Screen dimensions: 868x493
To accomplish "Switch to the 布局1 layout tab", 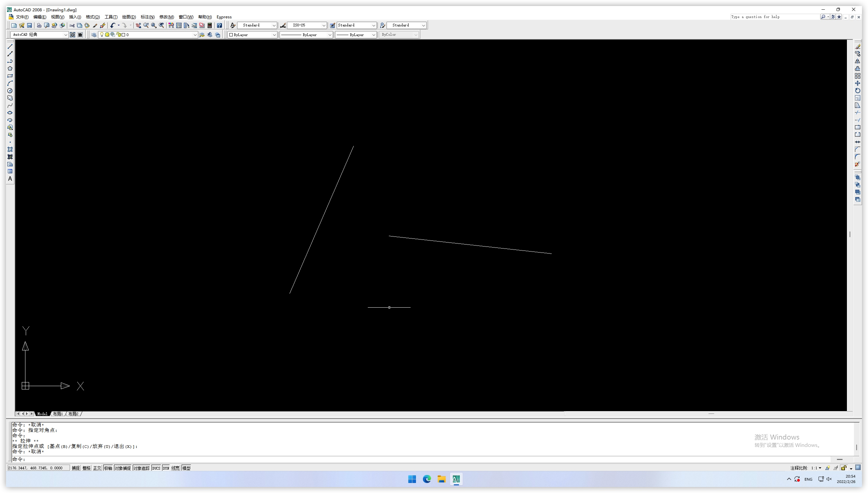I will [58, 414].
